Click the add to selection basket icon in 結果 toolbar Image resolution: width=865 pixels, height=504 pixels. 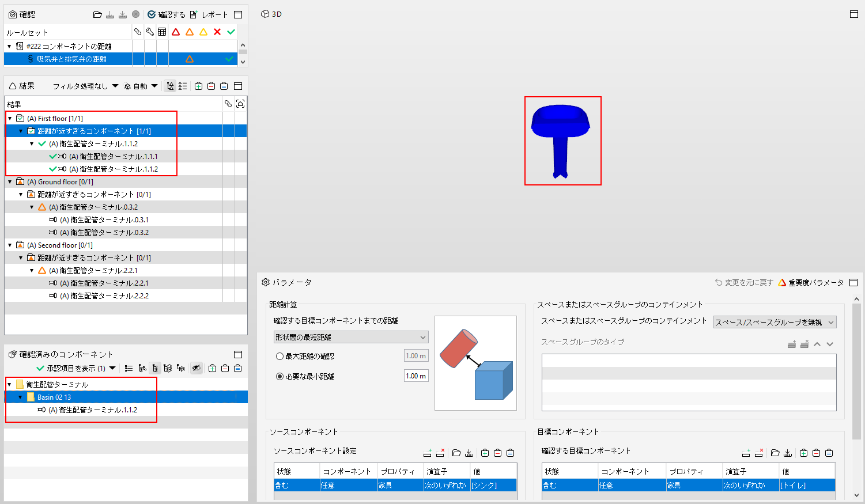coord(198,86)
